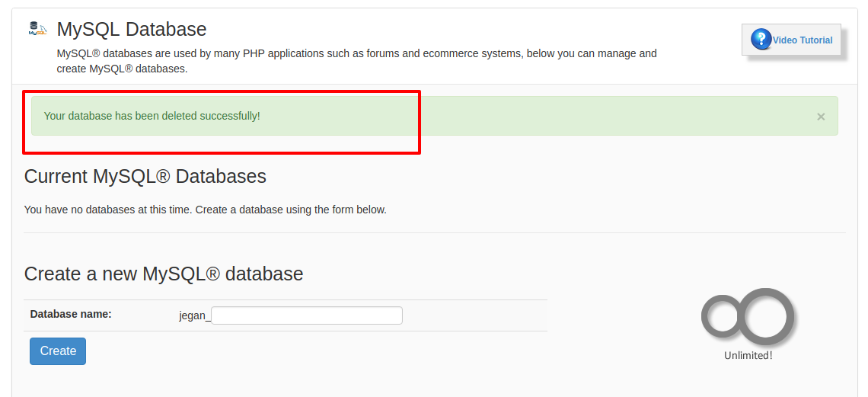Click the 'MySQL Database' page heading
Screen dimensions: 868x397
[x=132, y=29]
